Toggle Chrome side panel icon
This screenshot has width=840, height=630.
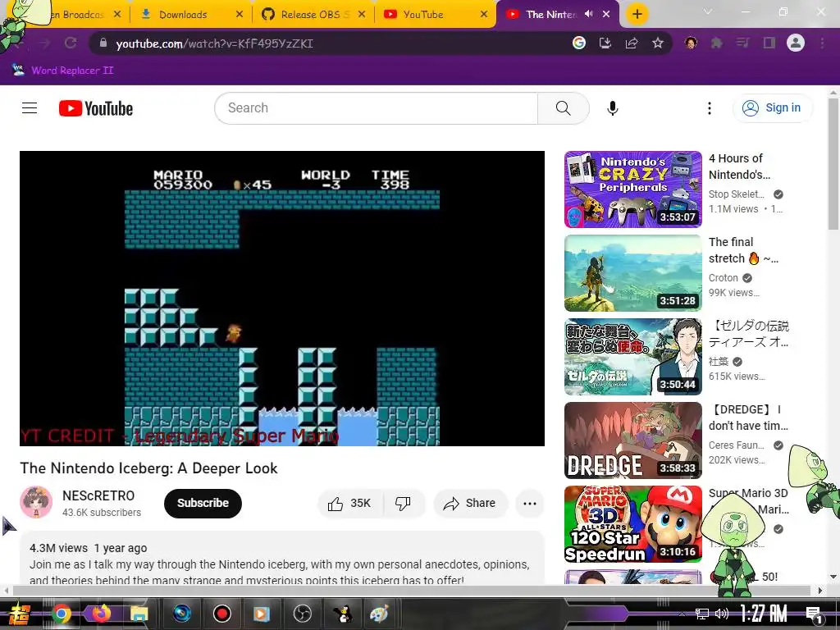[x=769, y=43]
